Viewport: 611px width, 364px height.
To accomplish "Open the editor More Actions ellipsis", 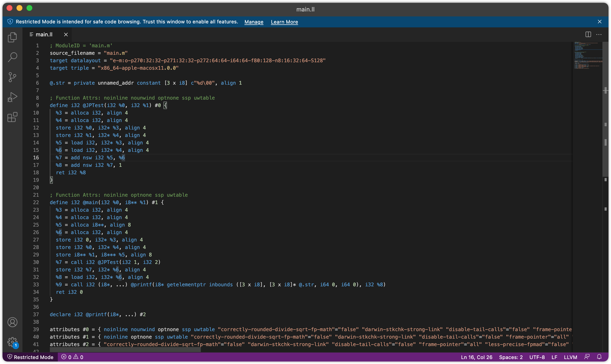I will (x=599, y=34).
